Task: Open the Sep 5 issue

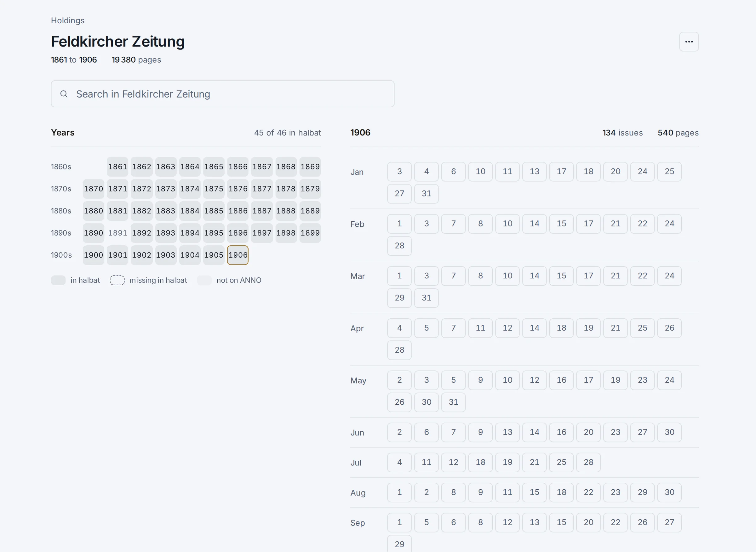Action: (x=427, y=523)
